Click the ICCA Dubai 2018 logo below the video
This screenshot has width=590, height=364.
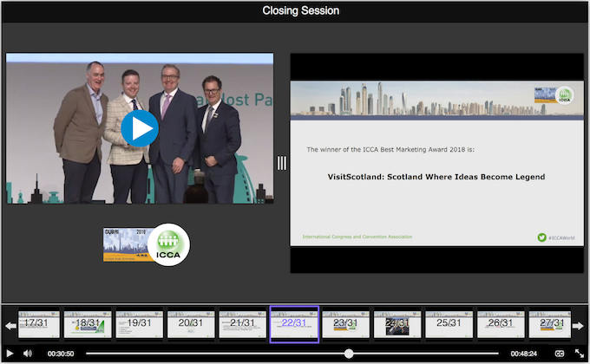click(147, 244)
